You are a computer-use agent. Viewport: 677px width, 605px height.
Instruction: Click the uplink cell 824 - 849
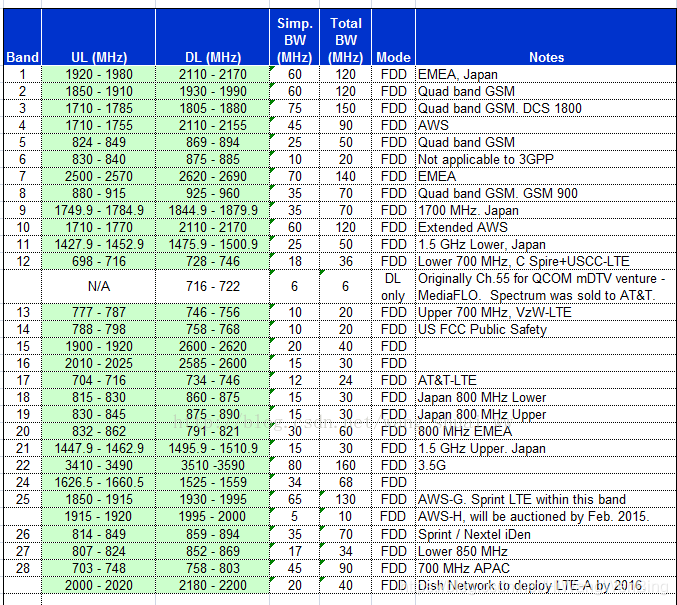coord(98,142)
